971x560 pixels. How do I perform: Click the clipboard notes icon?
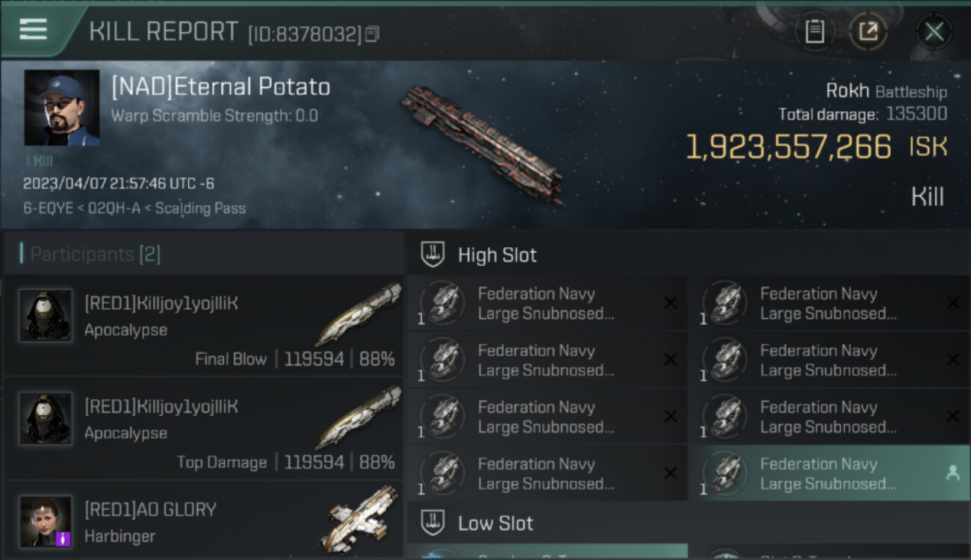pyautogui.click(x=814, y=31)
